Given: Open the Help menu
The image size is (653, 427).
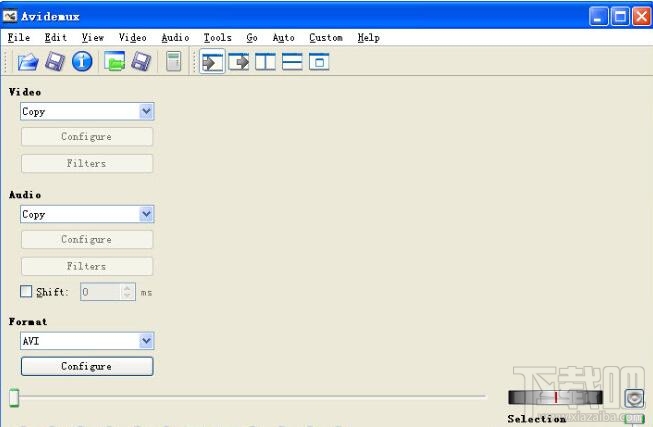Looking at the screenshot, I should pyautogui.click(x=369, y=37).
